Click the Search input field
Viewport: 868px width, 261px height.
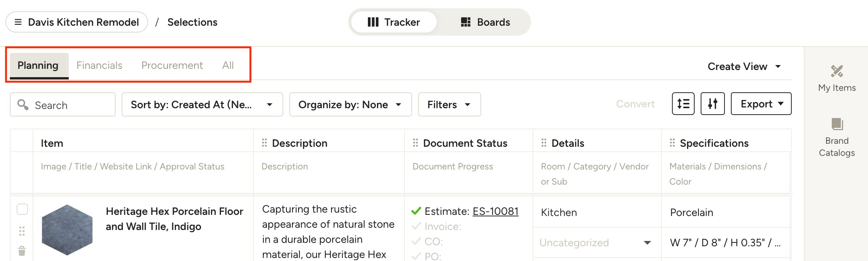(x=68, y=105)
